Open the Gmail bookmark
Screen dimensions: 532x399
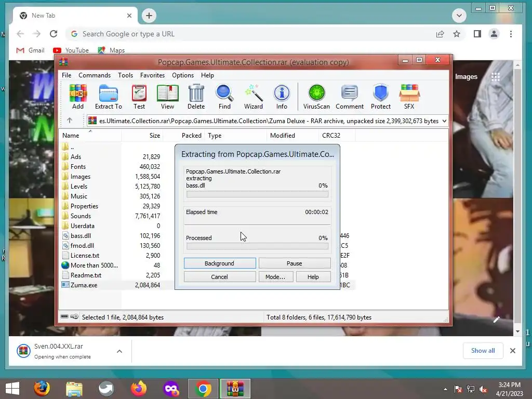click(x=31, y=50)
